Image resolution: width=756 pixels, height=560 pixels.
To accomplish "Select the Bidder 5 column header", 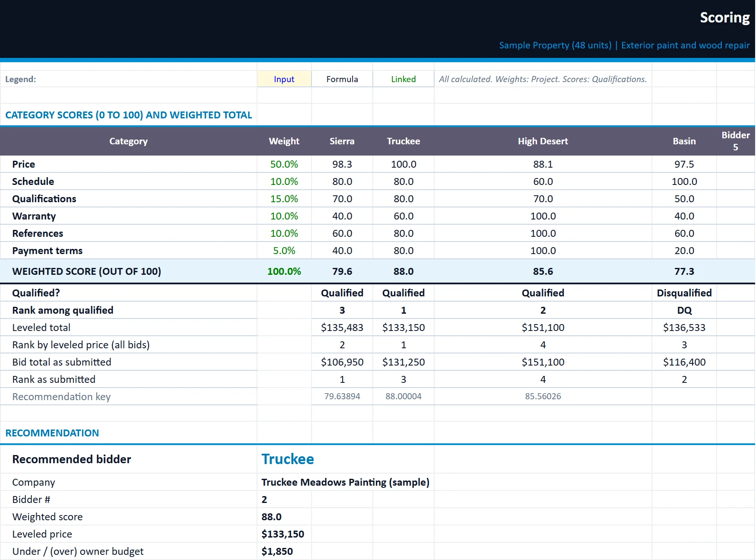I will 735,141.
